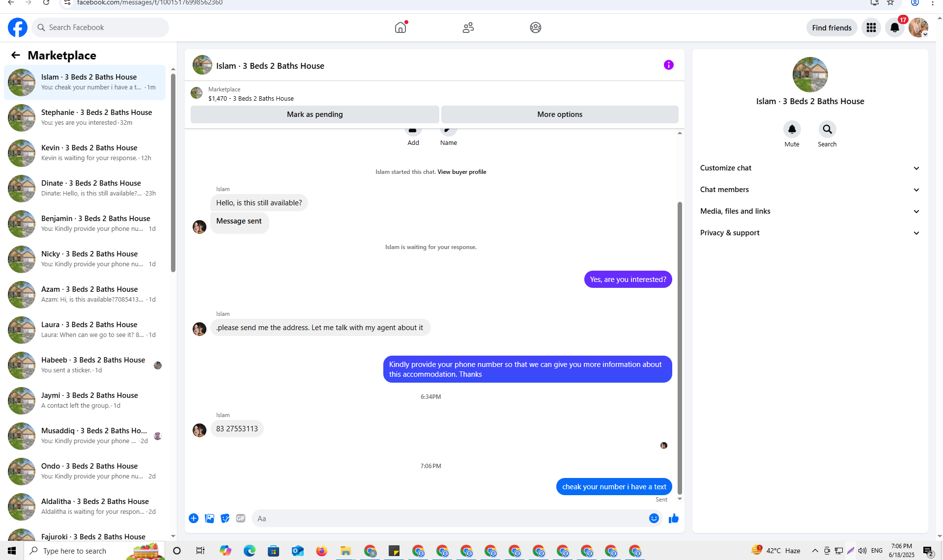Click the conversation scrollbar
The image size is (943, 560).
680,348
